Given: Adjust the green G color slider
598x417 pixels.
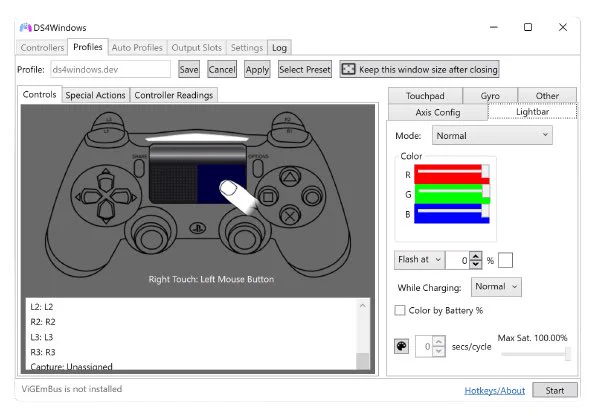Looking at the screenshot, I should pyautogui.click(x=452, y=194).
